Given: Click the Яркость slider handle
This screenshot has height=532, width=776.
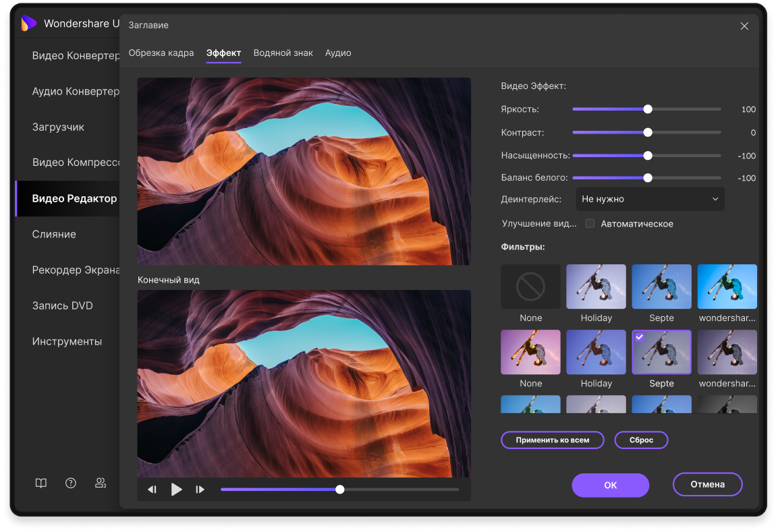Looking at the screenshot, I should [648, 109].
